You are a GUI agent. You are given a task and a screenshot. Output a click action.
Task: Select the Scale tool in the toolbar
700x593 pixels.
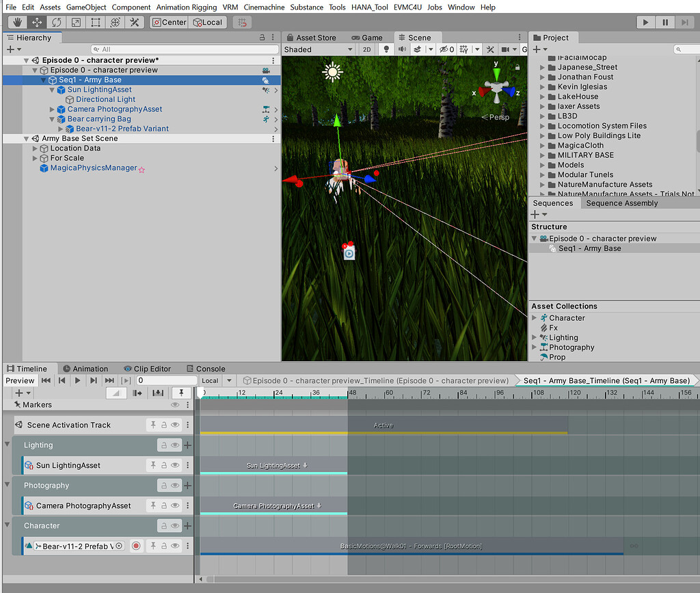tap(75, 22)
